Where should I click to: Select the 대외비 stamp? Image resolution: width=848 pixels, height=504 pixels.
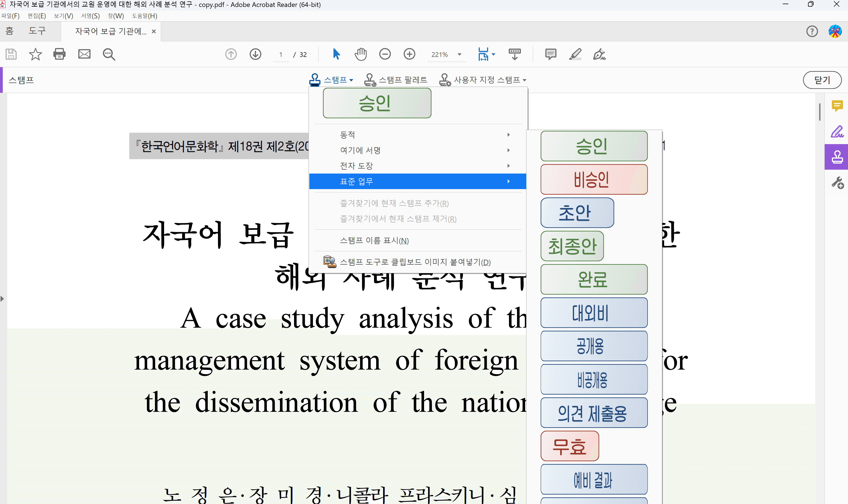coord(594,313)
